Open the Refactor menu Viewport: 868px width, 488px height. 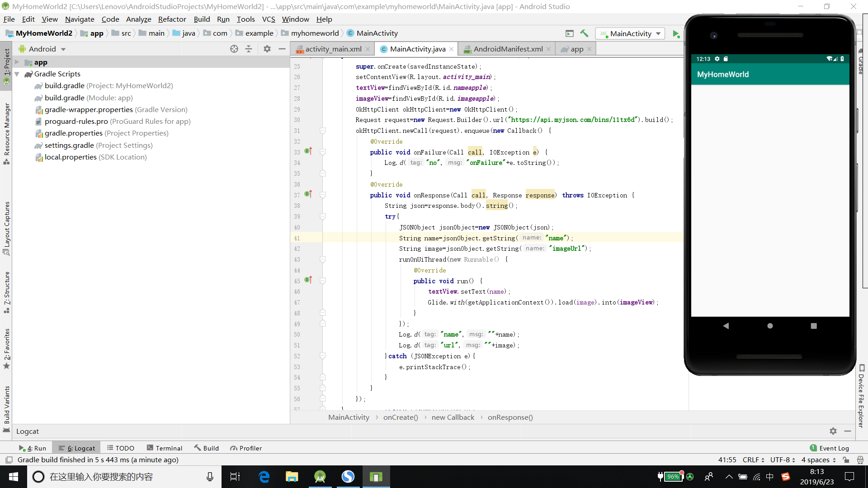coord(172,19)
